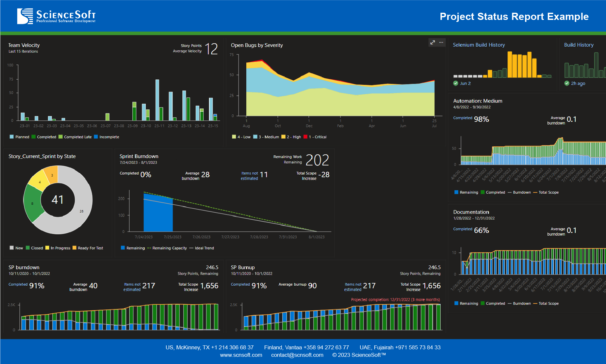
Task: Expand the Open Bugs by Severity widget to full screen
Action: [433, 42]
